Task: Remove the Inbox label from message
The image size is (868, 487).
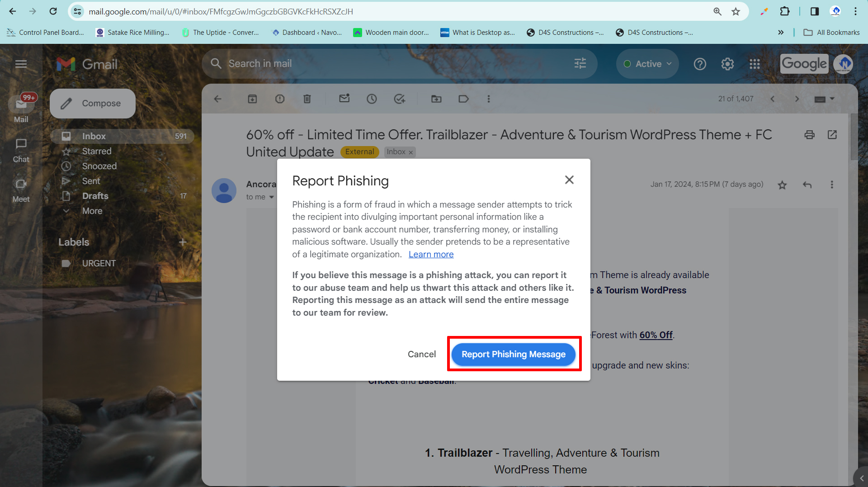Action: [x=411, y=152]
